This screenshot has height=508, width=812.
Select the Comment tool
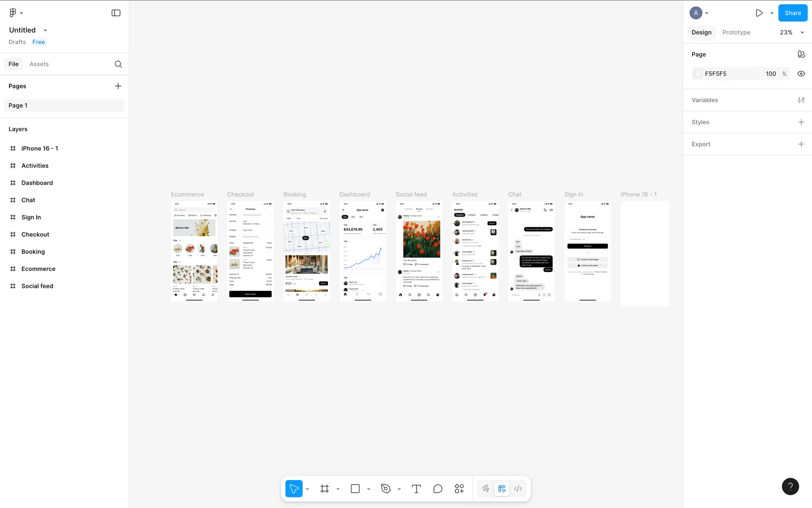click(x=438, y=489)
